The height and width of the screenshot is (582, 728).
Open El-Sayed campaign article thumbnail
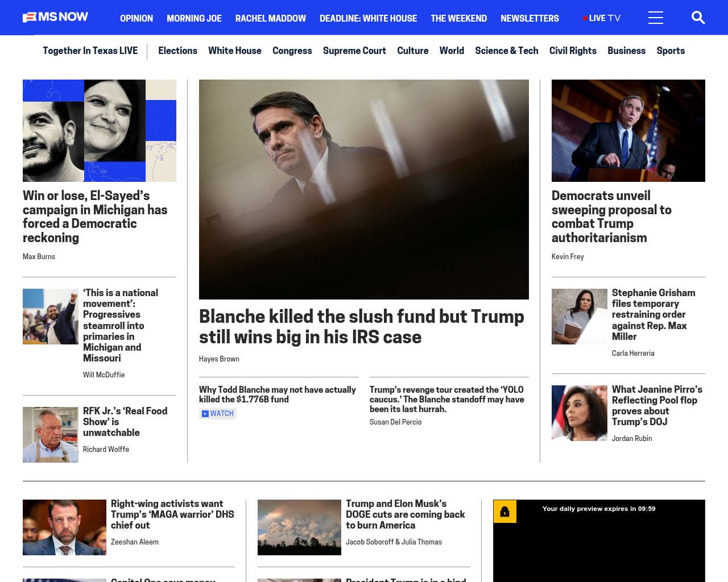[100, 131]
